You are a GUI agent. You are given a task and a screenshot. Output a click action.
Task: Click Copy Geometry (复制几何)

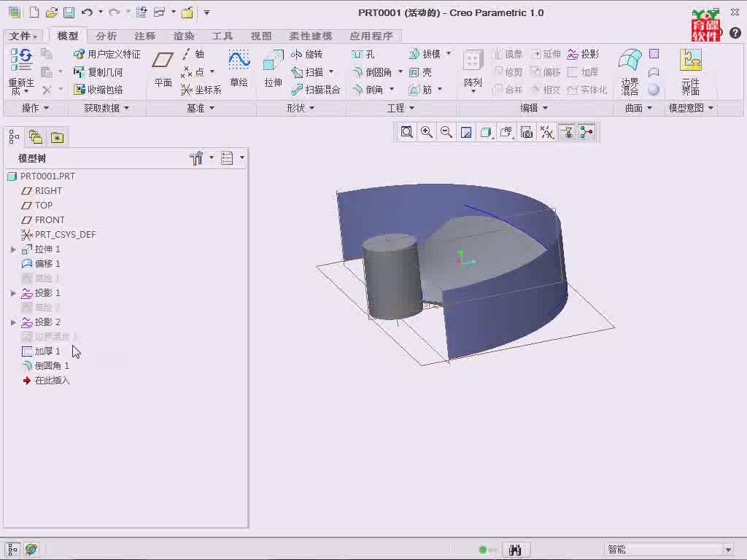(98, 72)
